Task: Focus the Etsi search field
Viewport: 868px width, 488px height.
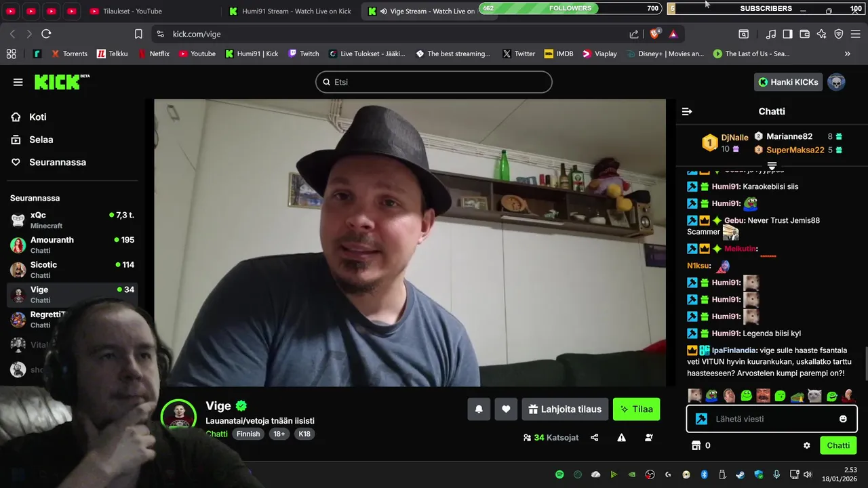Action: point(434,82)
